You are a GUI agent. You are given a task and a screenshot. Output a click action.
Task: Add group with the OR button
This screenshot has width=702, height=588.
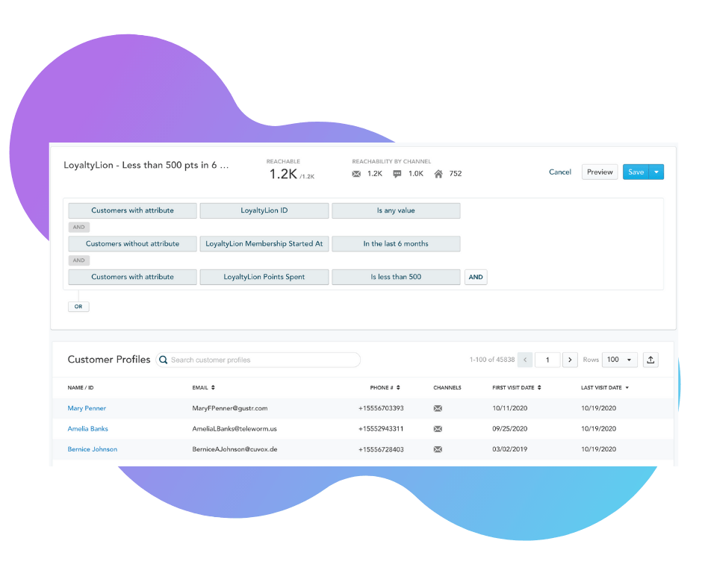[78, 307]
